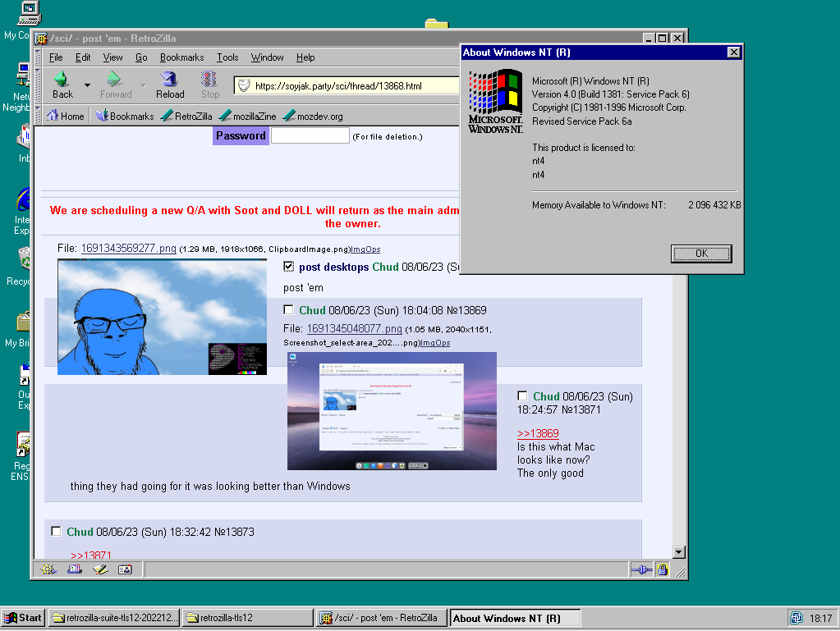The image size is (840, 631).
Task: Open the Back history dropdown arrow
Action: pos(87,85)
